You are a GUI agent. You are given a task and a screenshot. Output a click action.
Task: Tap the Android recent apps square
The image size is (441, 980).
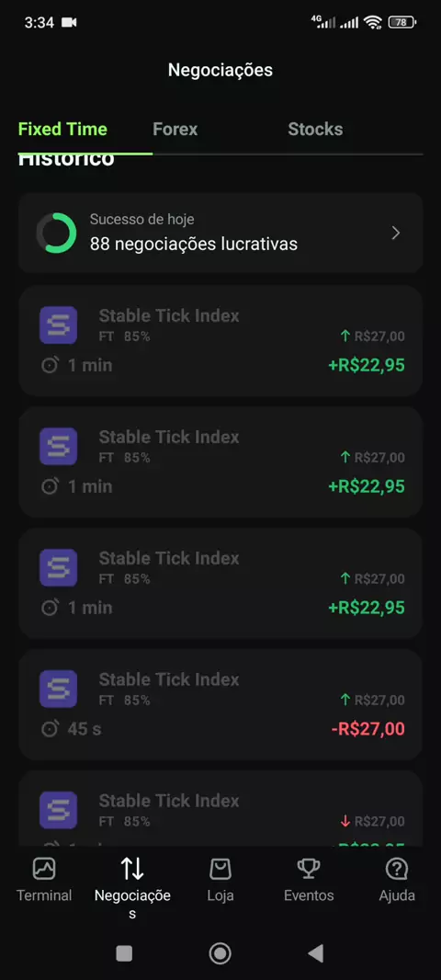click(124, 953)
